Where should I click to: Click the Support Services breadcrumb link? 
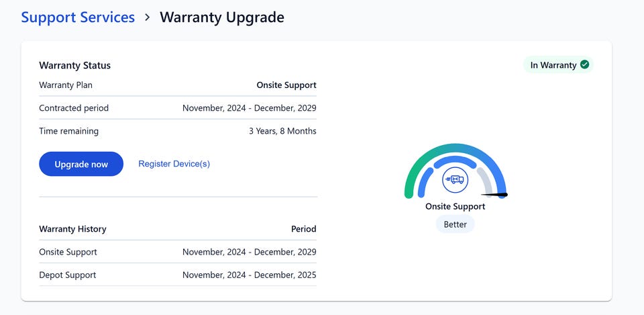(x=78, y=17)
